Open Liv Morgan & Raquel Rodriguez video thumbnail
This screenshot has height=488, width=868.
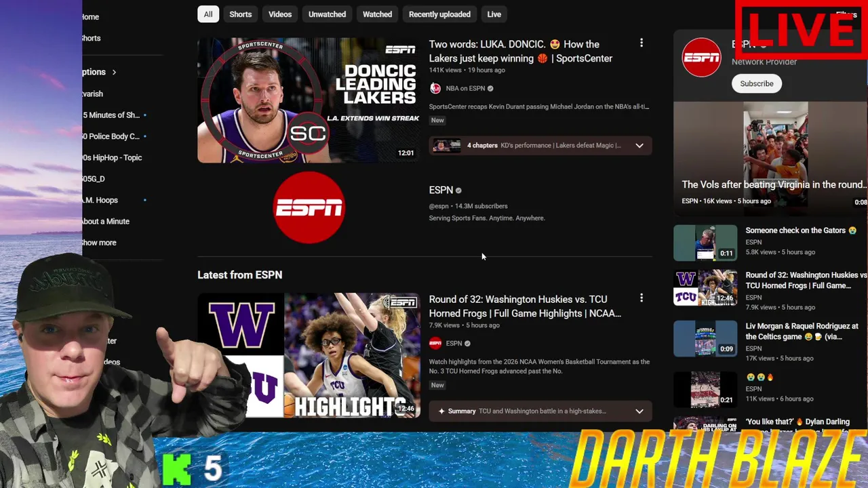[x=705, y=338]
